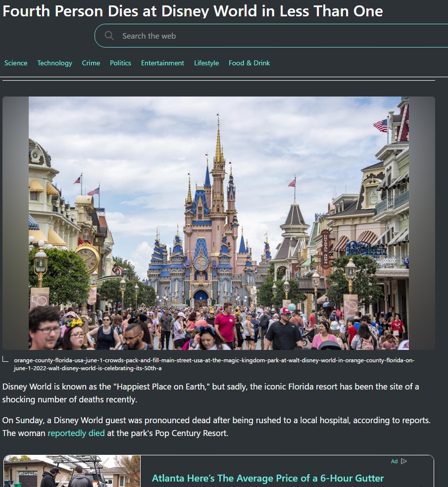448x487 pixels.
Task: Click the 'Happiest Place on Earth' paragraph
Action: point(210,392)
